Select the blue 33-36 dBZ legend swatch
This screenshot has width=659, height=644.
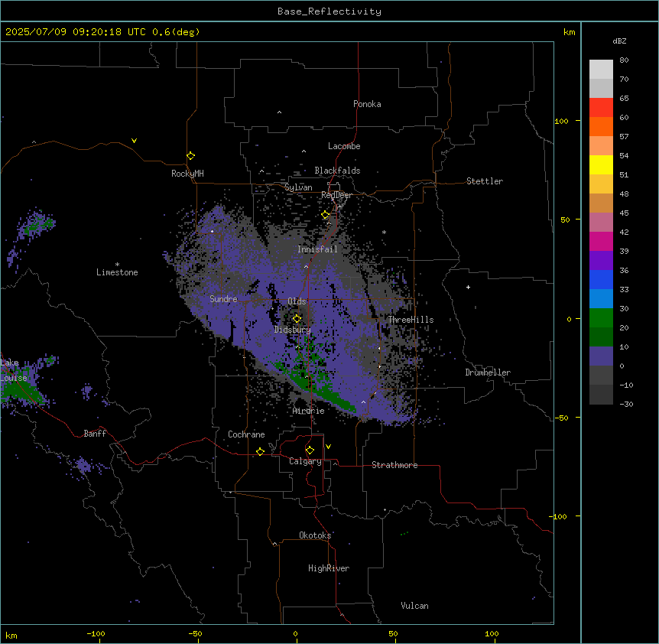(601, 279)
